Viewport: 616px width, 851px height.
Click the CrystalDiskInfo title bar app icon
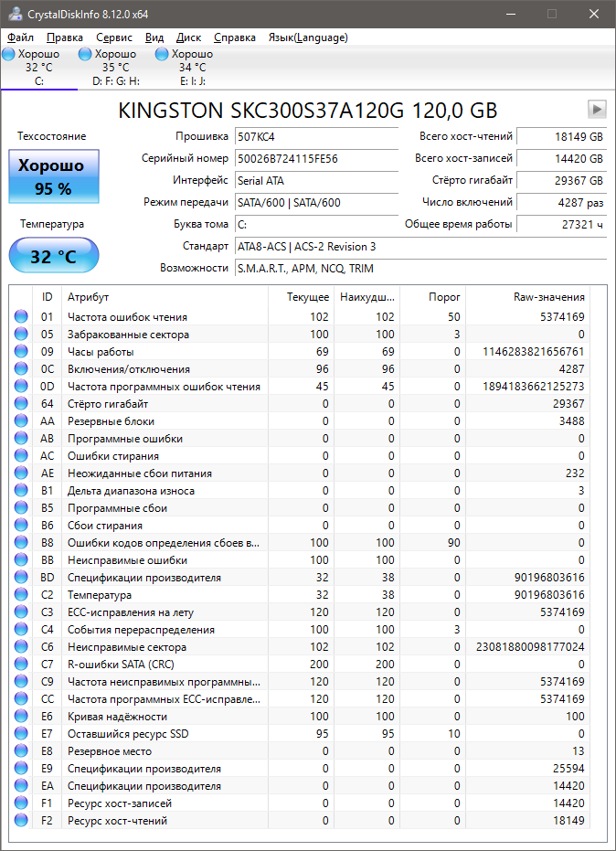tap(16, 14)
